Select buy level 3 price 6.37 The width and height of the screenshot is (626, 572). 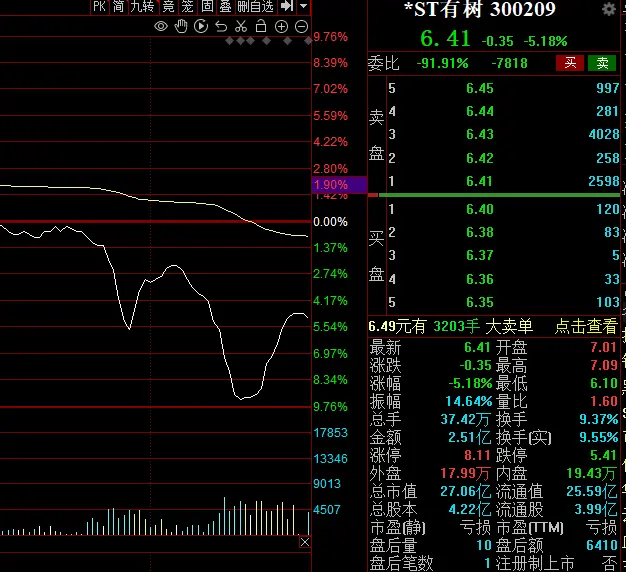479,255
